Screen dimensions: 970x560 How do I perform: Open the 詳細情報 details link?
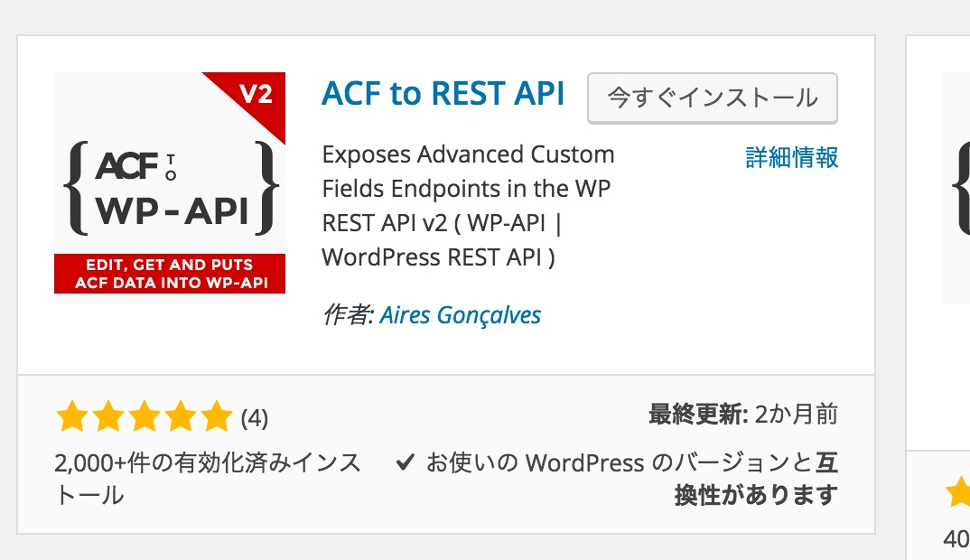pyautogui.click(x=793, y=157)
